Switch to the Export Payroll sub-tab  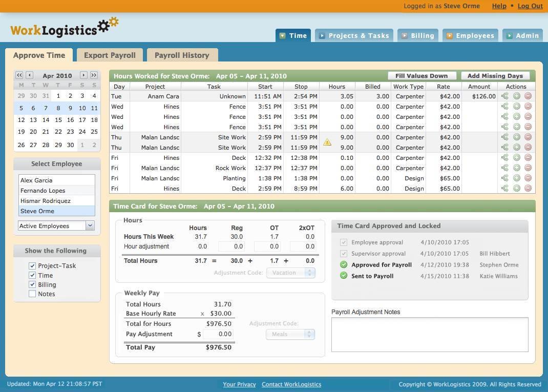[110, 55]
